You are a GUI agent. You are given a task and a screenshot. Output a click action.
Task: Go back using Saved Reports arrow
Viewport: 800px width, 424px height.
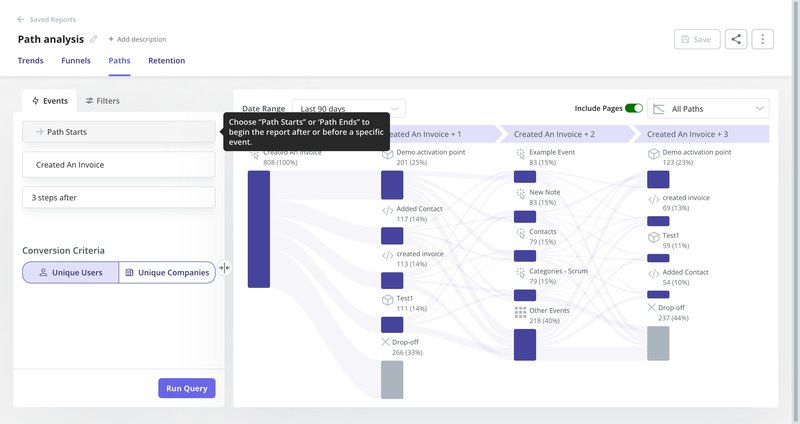pos(22,19)
